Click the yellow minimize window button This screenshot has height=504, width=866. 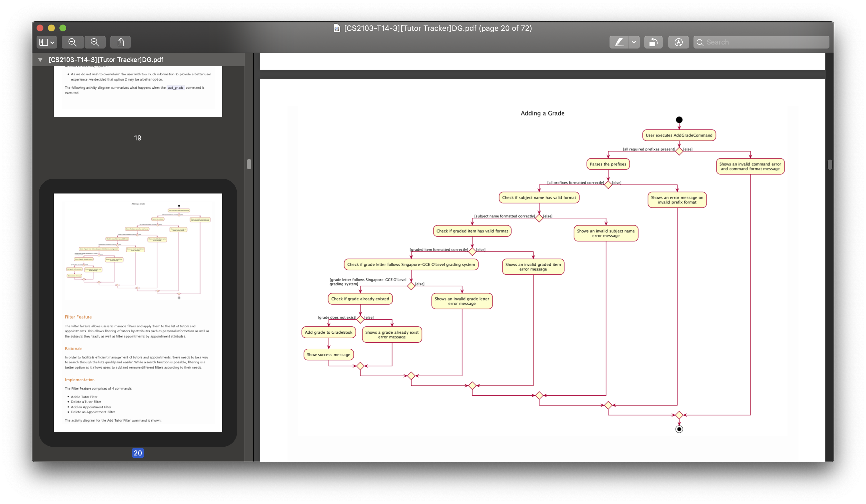[51, 28]
